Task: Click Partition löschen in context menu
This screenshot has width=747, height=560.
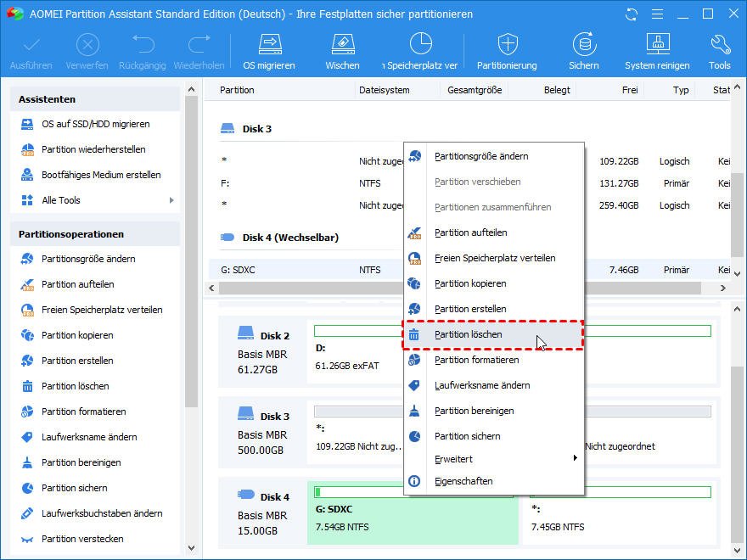Action: tap(493, 335)
